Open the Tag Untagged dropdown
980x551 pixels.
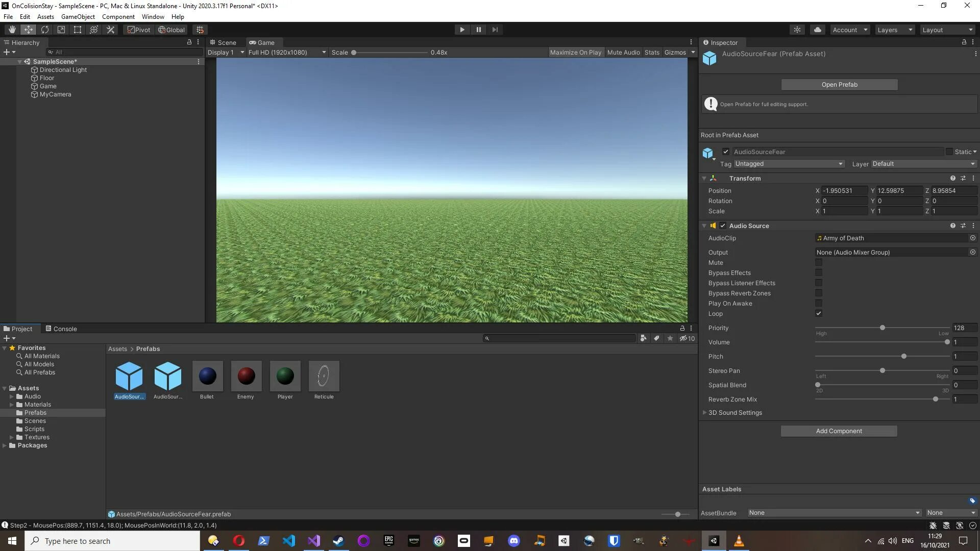click(789, 164)
